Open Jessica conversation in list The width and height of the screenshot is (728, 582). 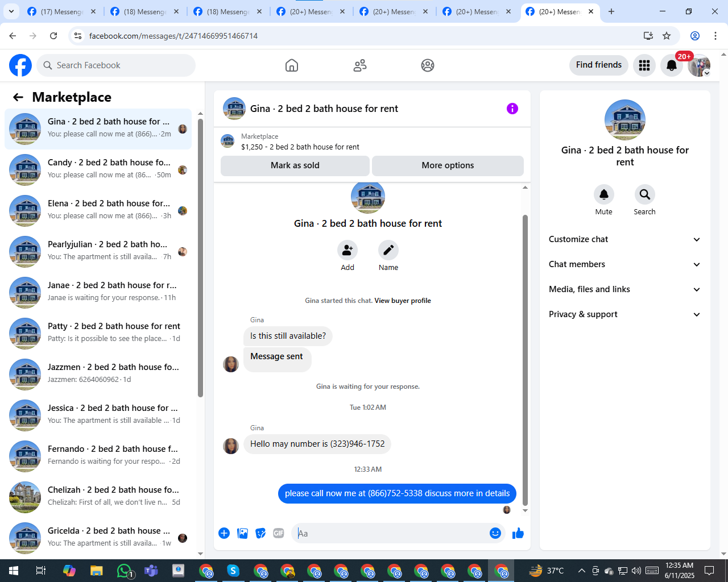98,415
